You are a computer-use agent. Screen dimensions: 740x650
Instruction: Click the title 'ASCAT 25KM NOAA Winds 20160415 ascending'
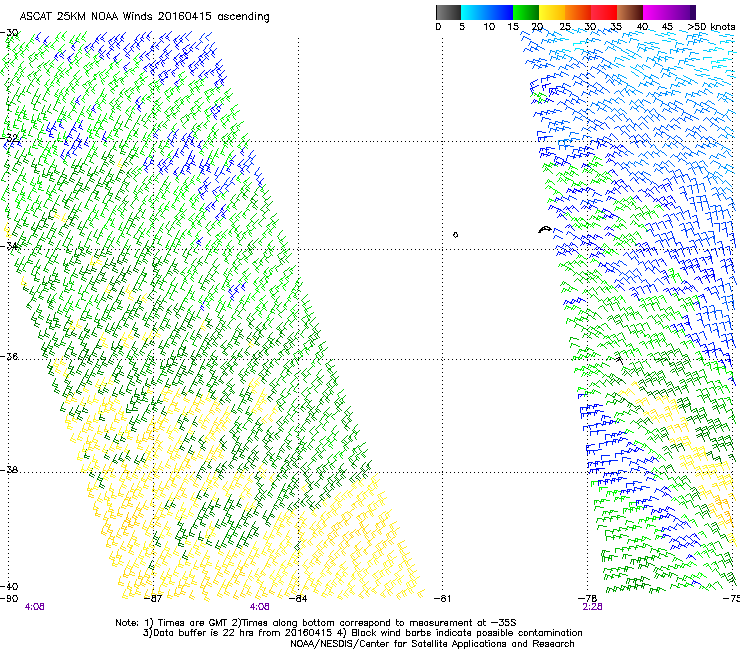click(x=144, y=17)
